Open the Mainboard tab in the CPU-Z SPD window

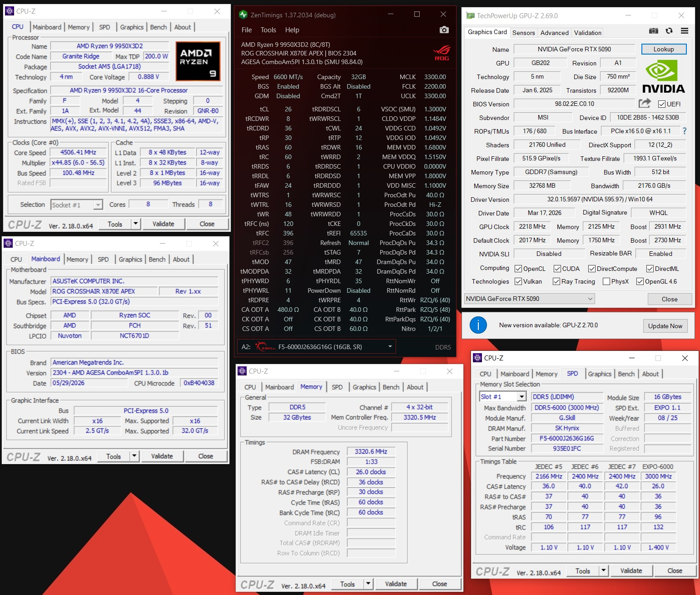point(515,374)
